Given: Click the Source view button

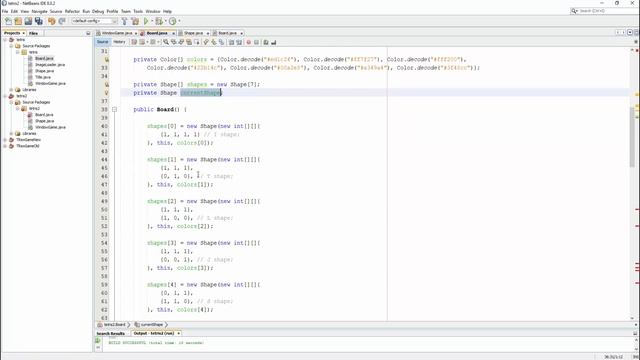Looking at the screenshot, I should point(102,42).
